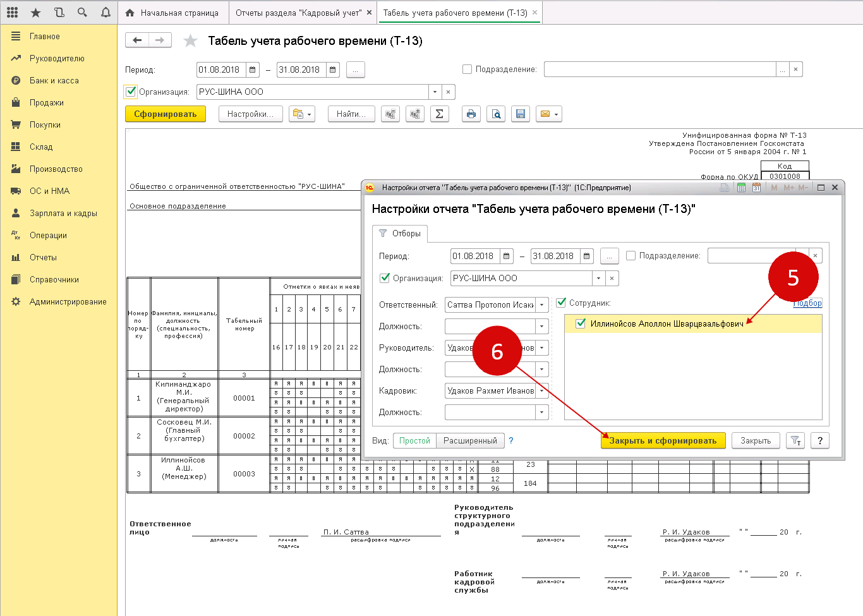Open the search magnifier in top bar

(x=82, y=12)
